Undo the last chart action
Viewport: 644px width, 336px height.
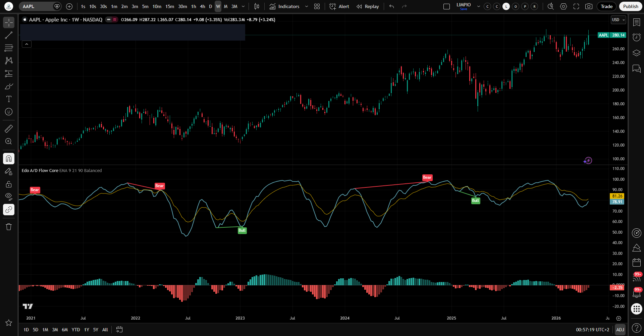point(391,6)
